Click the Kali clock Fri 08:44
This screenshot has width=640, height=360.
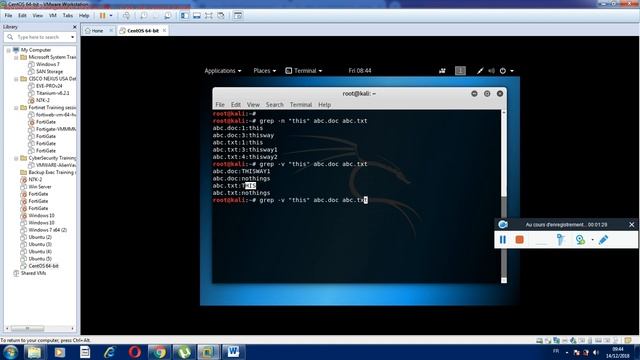(x=360, y=71)
